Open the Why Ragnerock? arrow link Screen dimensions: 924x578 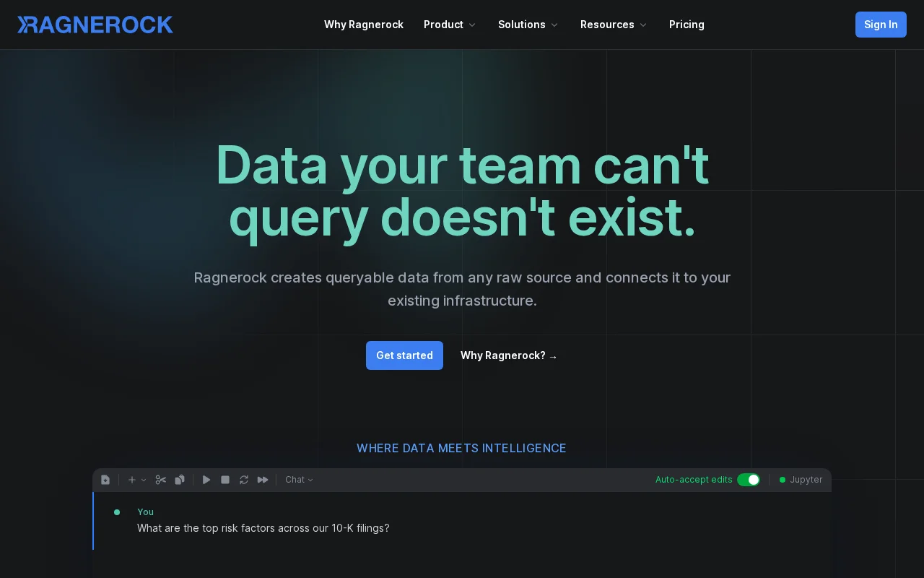click(509, 355)
